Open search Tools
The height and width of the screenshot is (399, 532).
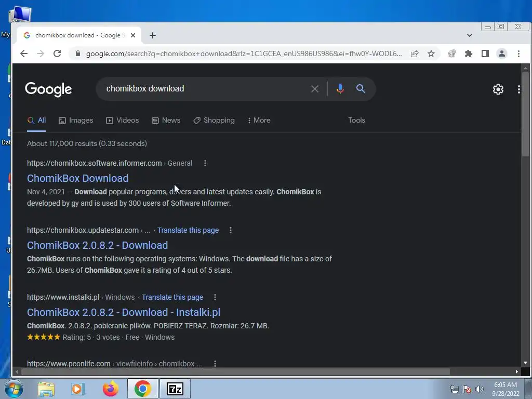click(356, 120)
